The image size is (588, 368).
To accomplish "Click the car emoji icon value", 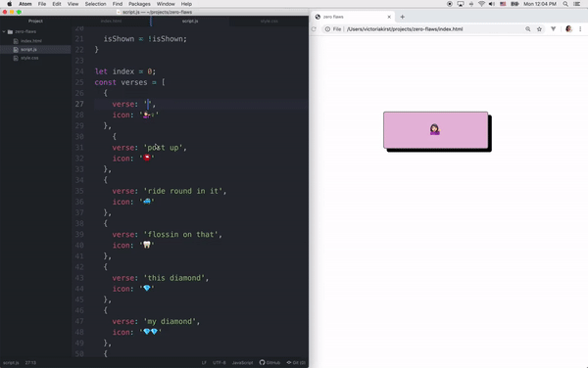I will 147,202.
